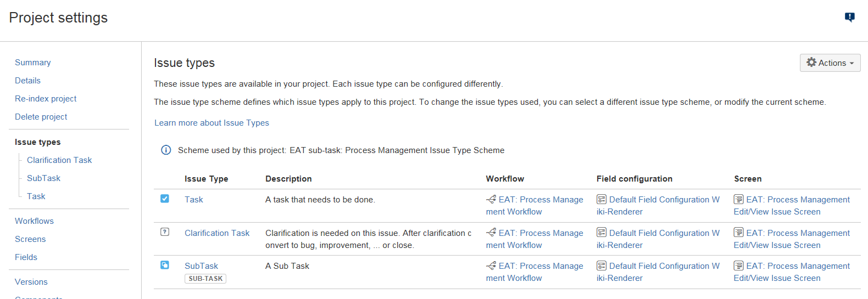Click the field configuration icon in SubTask row
868x299 pixels.
click(602, 266)
